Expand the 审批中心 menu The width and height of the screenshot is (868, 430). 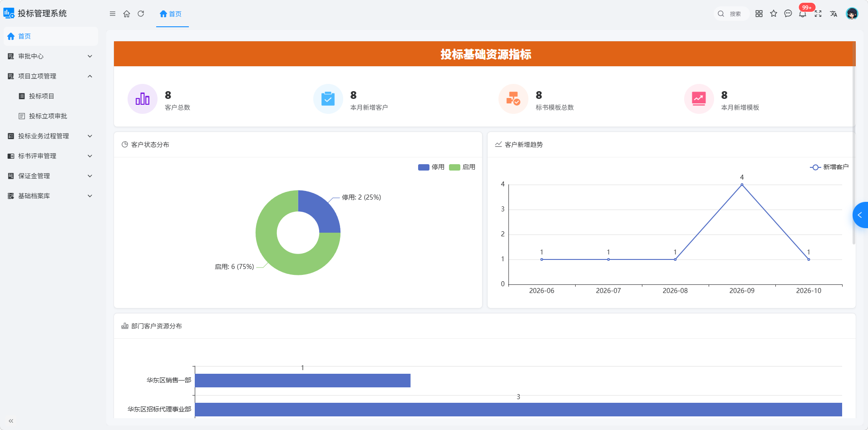click(x=51, y=56)
